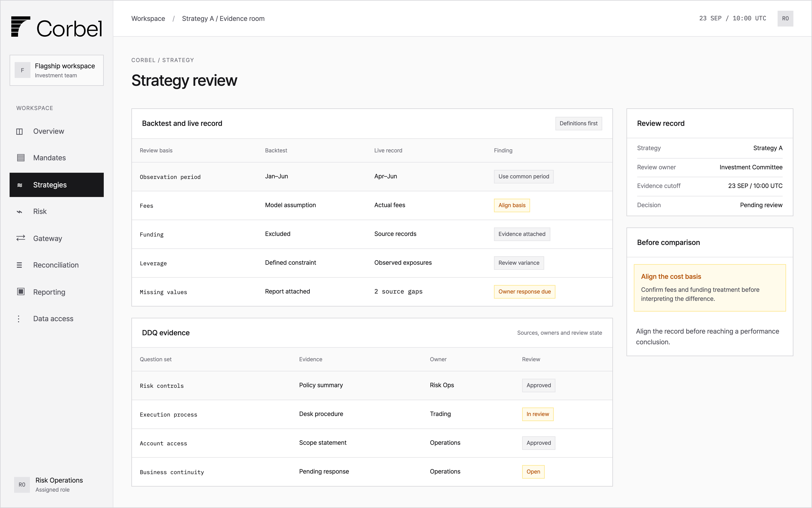The image size is (812, 508).
Task: Select the Observation period row label
Action: (170, 177)
